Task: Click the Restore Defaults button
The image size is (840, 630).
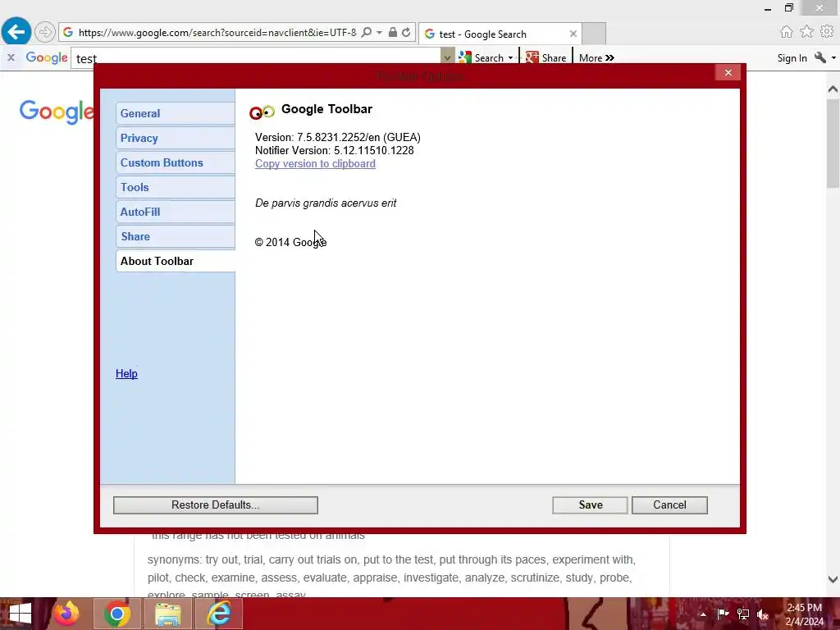Action: [x=216, y=505]
